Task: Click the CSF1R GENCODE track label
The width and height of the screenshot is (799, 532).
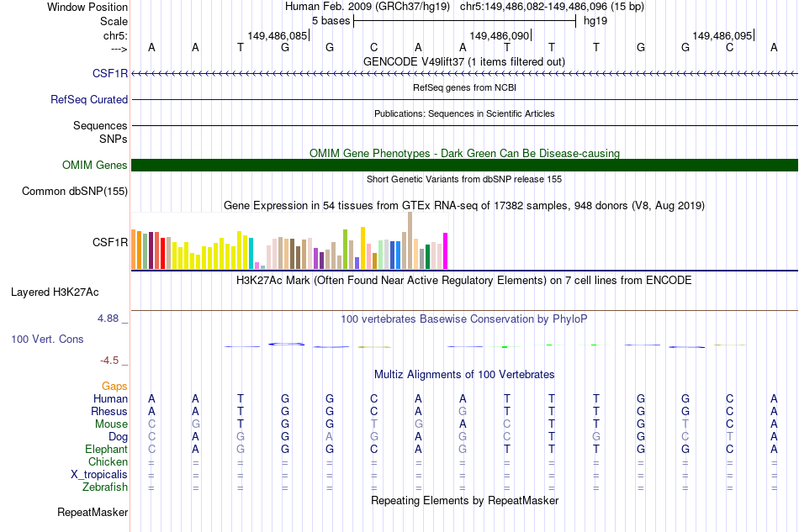Action: point(110,73)
